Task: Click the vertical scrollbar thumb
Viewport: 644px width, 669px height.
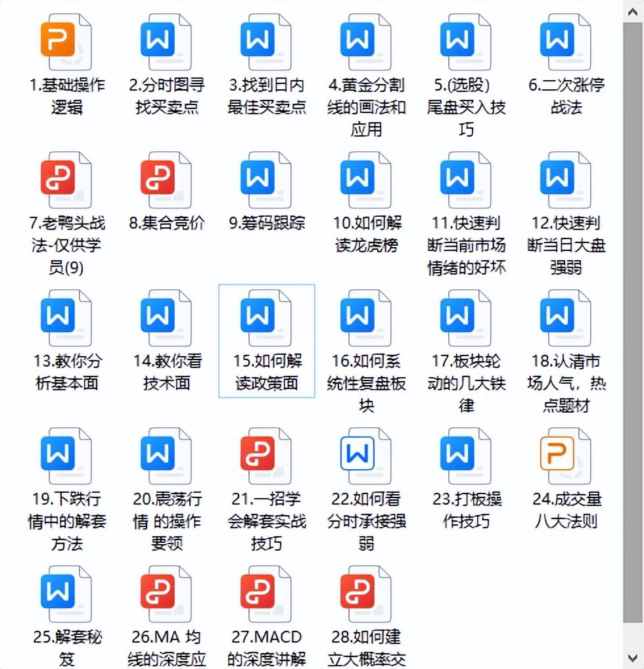Action: point(633,323)
